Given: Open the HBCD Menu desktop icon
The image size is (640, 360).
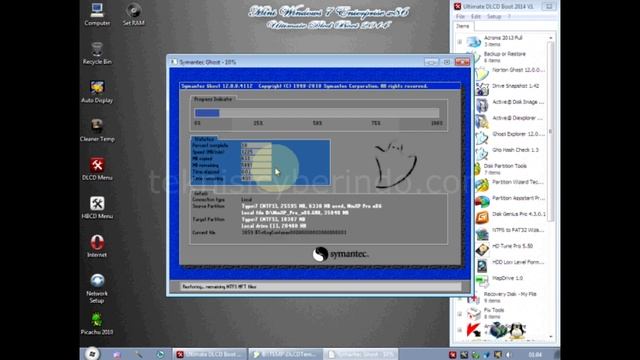Looking at the screenshot, I should point(97,207).
